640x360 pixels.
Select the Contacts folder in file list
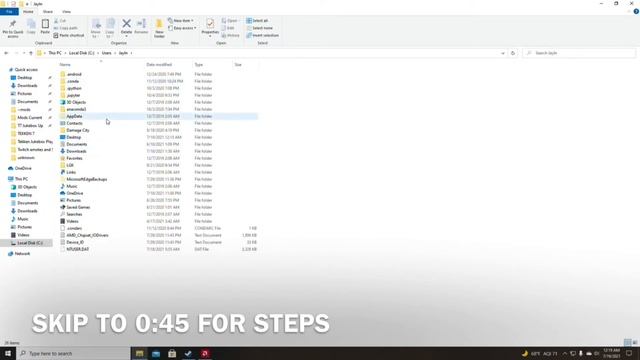click(74, 123)
